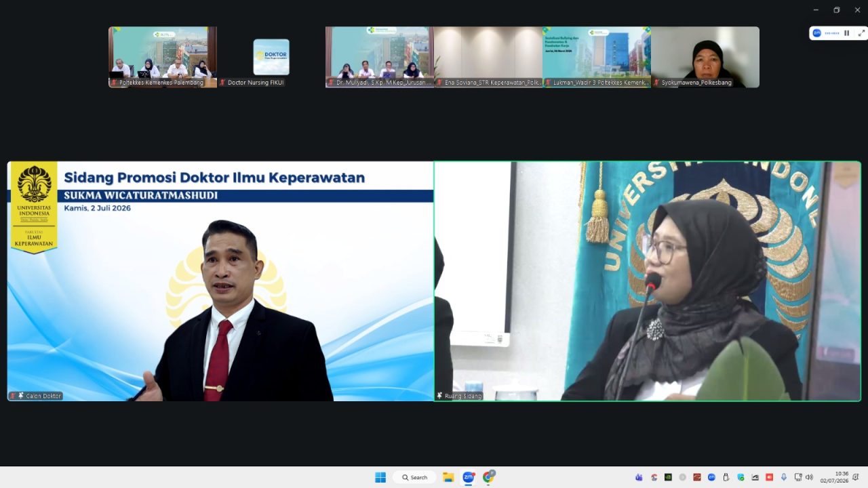Click the taskbar Search box

point(414,477)
